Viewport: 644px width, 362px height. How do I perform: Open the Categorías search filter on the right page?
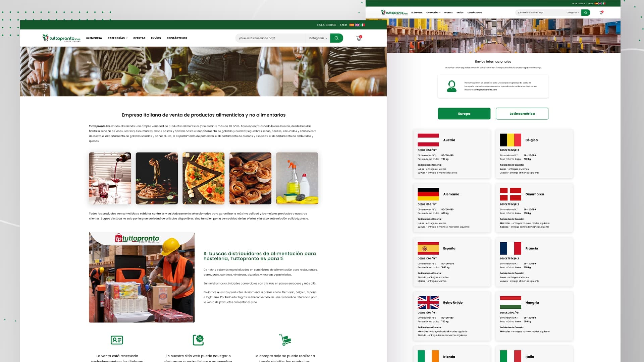click(573, 13)
